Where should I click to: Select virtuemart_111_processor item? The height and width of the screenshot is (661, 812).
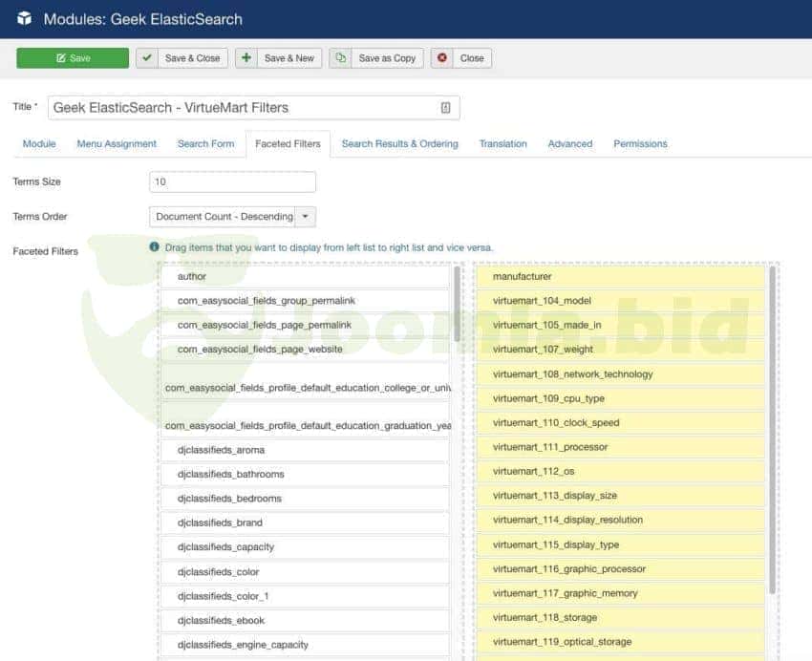pos(620,447)
